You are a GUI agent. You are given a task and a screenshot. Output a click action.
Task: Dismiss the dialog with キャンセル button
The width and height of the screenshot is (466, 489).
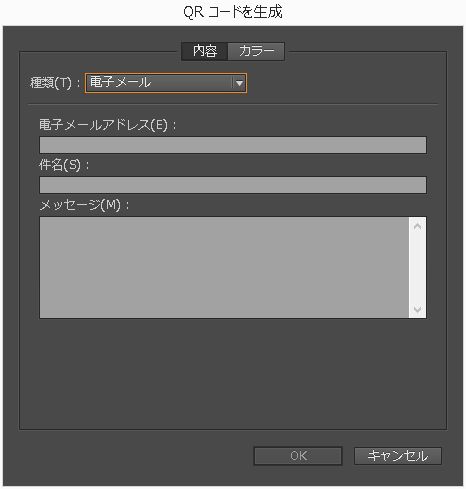(398, 456)
